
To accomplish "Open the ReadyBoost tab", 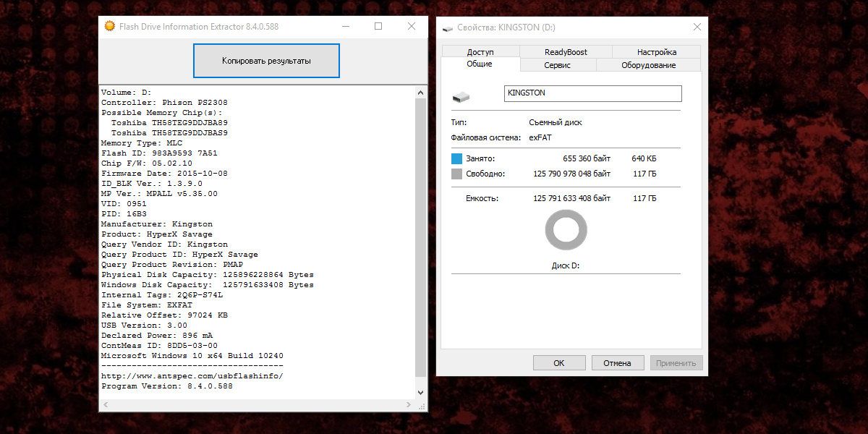I will click(566, 52).
